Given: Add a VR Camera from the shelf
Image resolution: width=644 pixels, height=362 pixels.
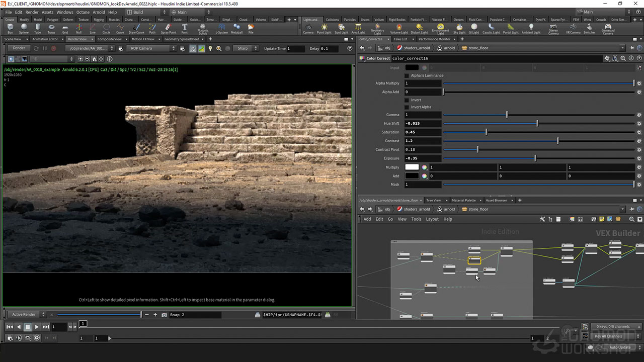Looking at the screenshot, I should click(x=573, y=29).
